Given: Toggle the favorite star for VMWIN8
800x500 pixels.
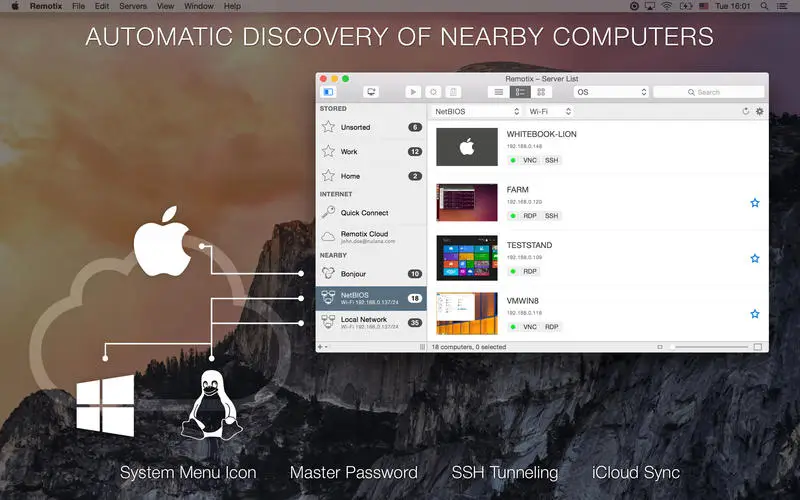Looking at the screenshot, I should tap(755, 314).
